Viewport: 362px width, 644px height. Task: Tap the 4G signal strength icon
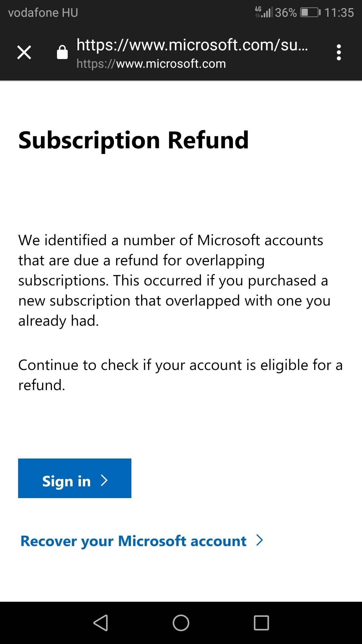point(263,12)
